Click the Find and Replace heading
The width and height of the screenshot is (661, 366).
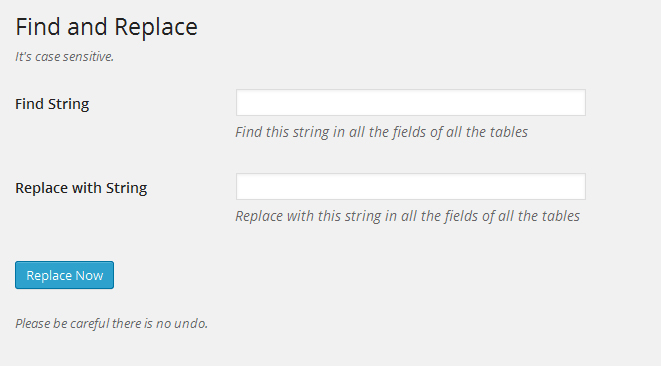[x=106, y=27]
